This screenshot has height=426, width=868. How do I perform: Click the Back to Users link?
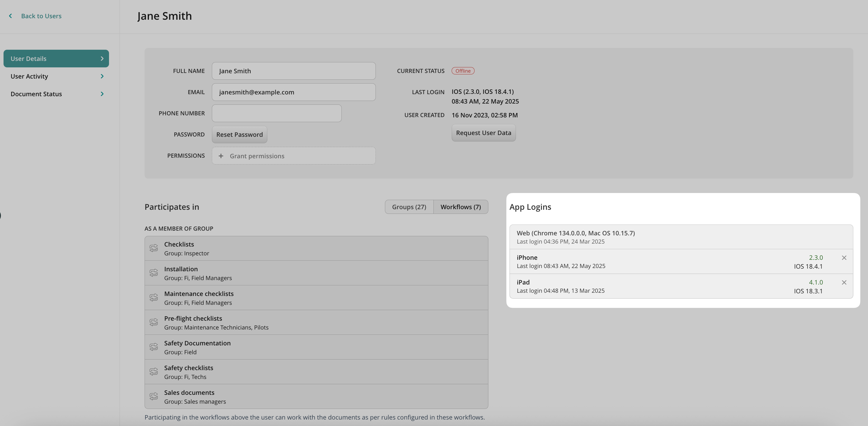point(41,16)
